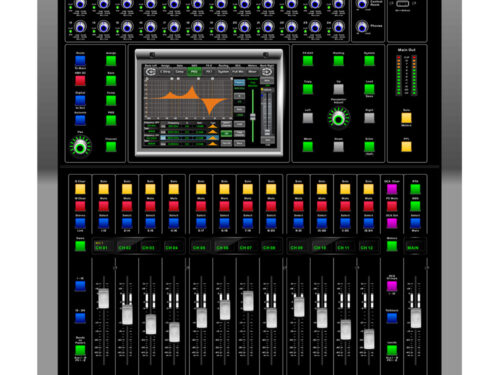The height and width of the screenshot is (375, 500).
Task: Click the Main fader cap
Action: click(416, 318)
